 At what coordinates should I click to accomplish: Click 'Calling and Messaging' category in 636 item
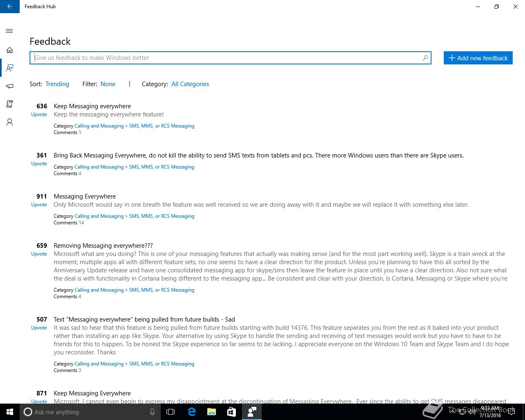tap(99, 126)
